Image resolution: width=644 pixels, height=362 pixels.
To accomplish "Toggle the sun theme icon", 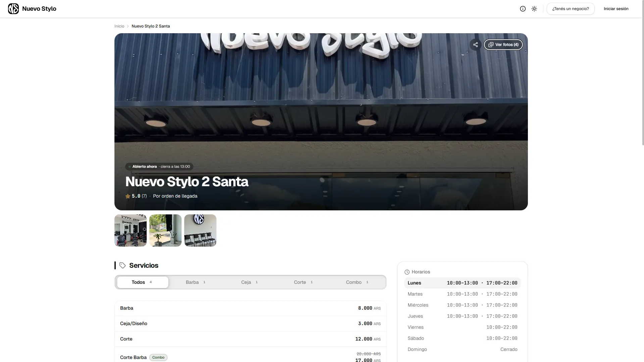I will [x=534, y=9].
